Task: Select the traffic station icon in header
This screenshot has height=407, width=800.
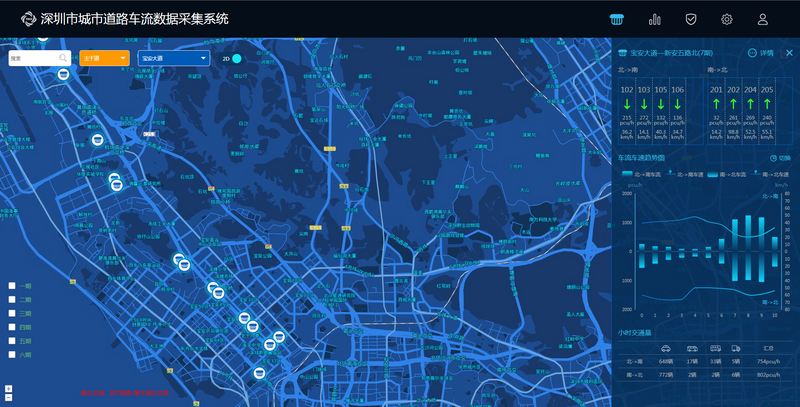Action: pos(618,19)
